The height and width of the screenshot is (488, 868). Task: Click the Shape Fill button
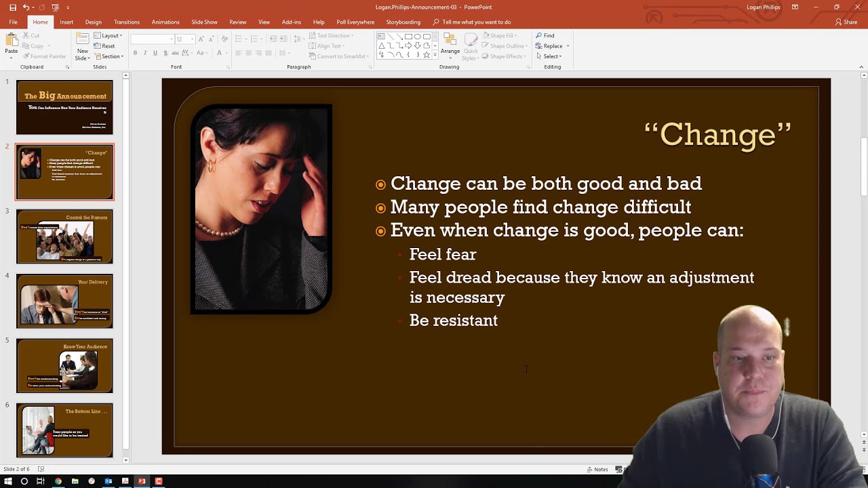(x=500, y=35)
